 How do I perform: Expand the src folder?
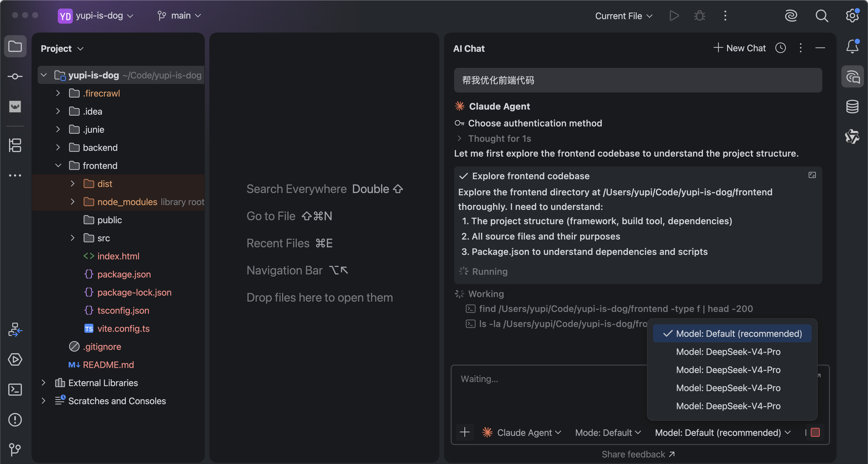[x=72, y=238]
